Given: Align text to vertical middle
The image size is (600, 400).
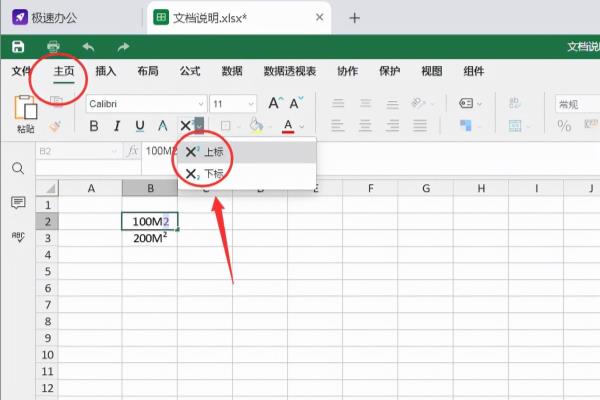Looking at the screenshot, I should click(365, 103).
